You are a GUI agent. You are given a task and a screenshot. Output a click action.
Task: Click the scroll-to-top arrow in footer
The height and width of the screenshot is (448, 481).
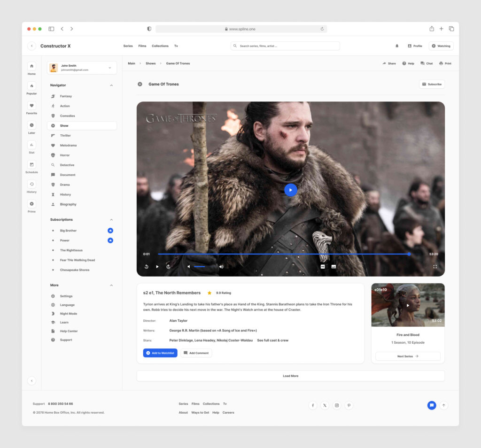pos(443,405)
